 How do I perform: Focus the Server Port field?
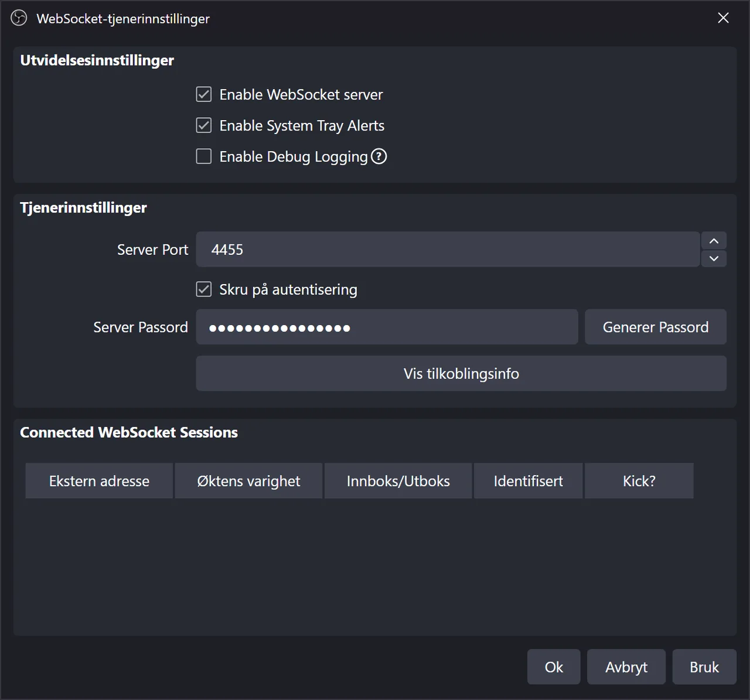coord(448,250)
